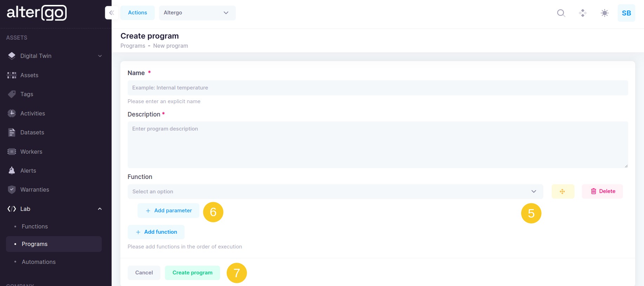Viewport: 644px width, 286px height.
Task: Open the four-diamond apps icon
Action: point(583,13)
